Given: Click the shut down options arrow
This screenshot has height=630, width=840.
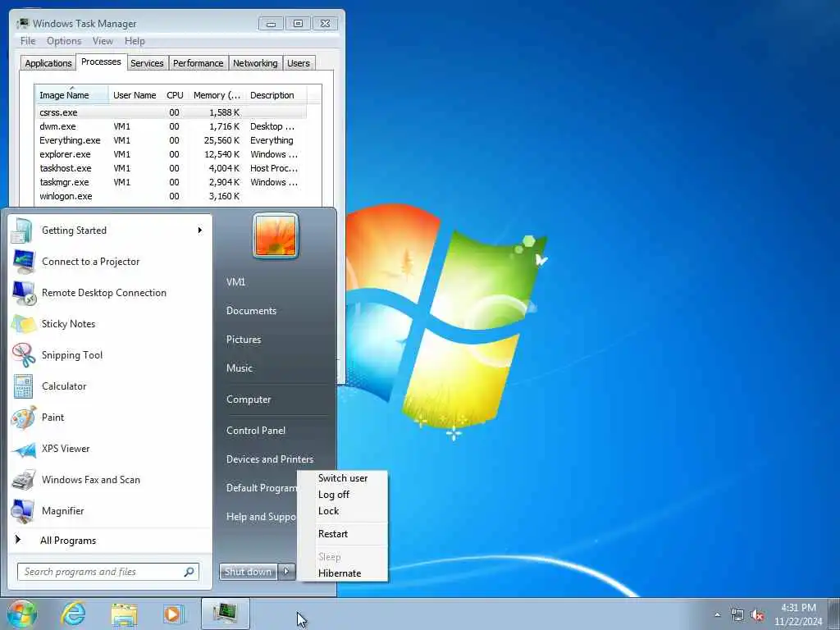Looking at the screenshot, I should click(286, 572).
